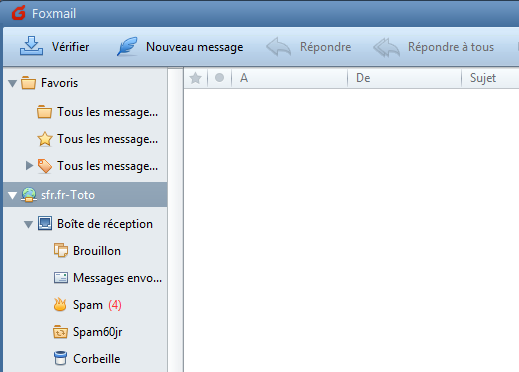Viewport: 519px width, 372px height.
Task: Collapse the Favoris folder tree
Action: (12, 83)
